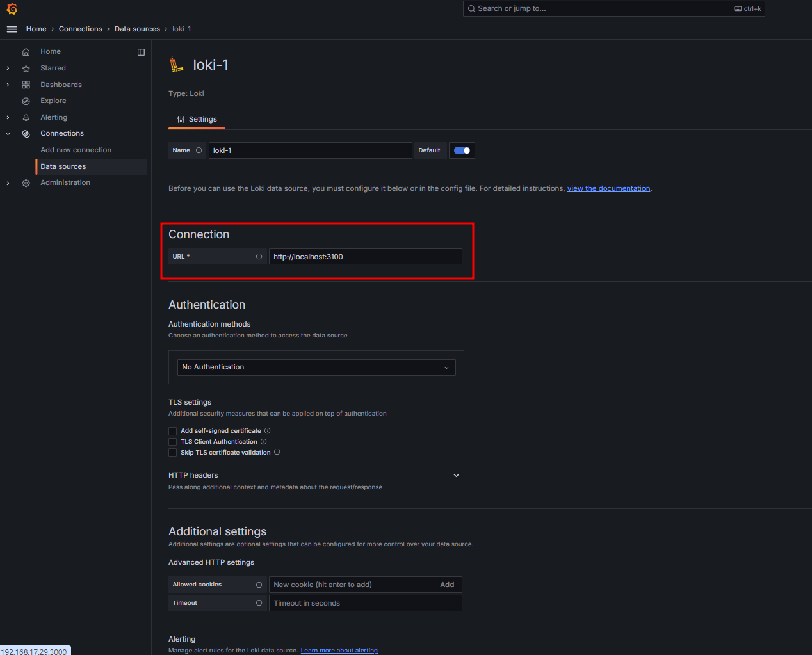Screen dimensions: 812x655
Task: Go to Connections breadcrumb
Action: [80, 29]
